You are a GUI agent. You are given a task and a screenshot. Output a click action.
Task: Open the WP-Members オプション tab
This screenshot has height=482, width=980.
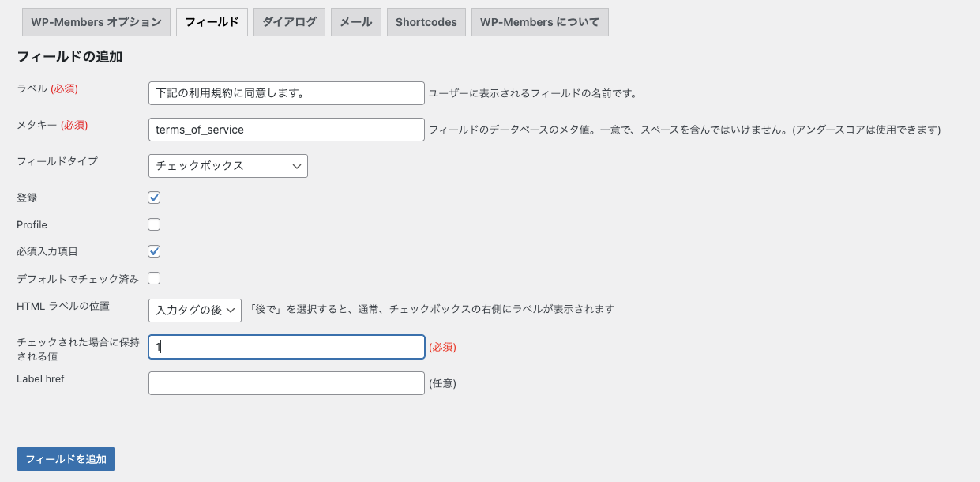[96, 22]
